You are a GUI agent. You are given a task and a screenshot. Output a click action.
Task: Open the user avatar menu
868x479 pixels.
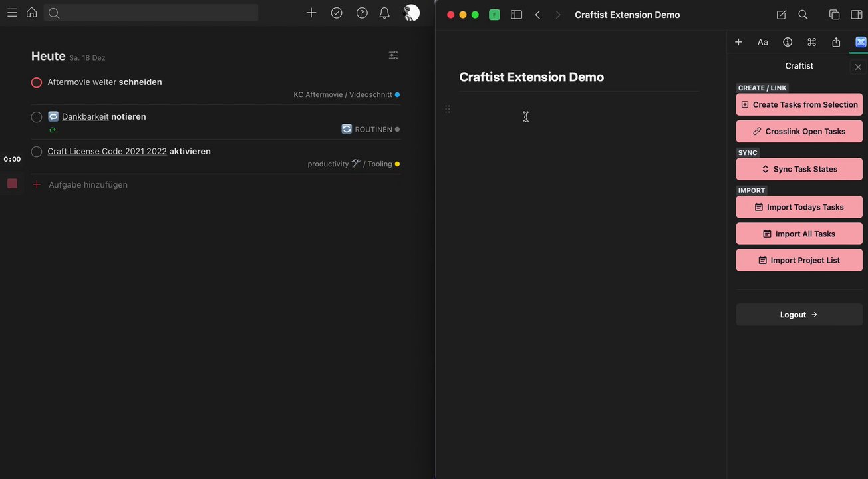click(412, 13)
